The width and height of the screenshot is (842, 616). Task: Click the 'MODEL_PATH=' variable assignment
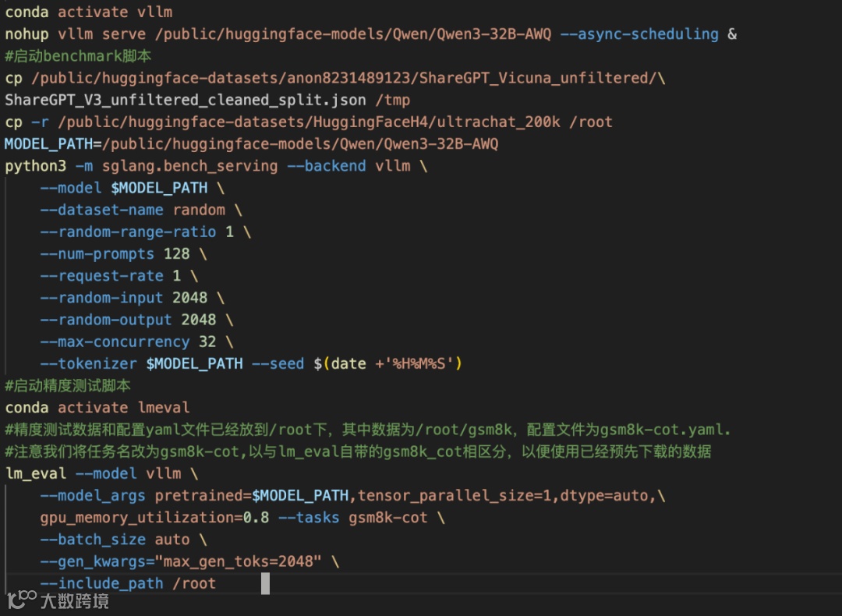point(53,144)
